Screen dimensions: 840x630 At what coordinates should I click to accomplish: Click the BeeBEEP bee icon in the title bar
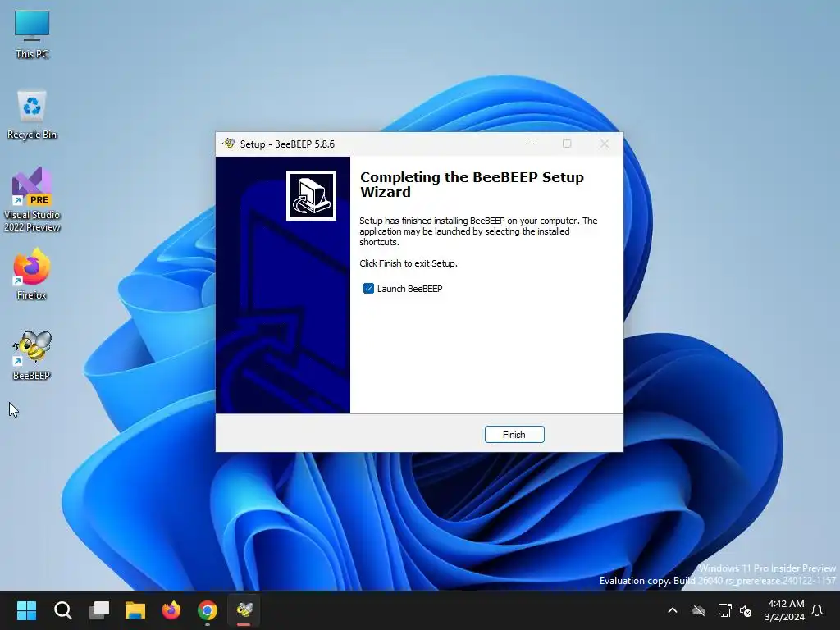pyautogui.click(x=230, y=144)
